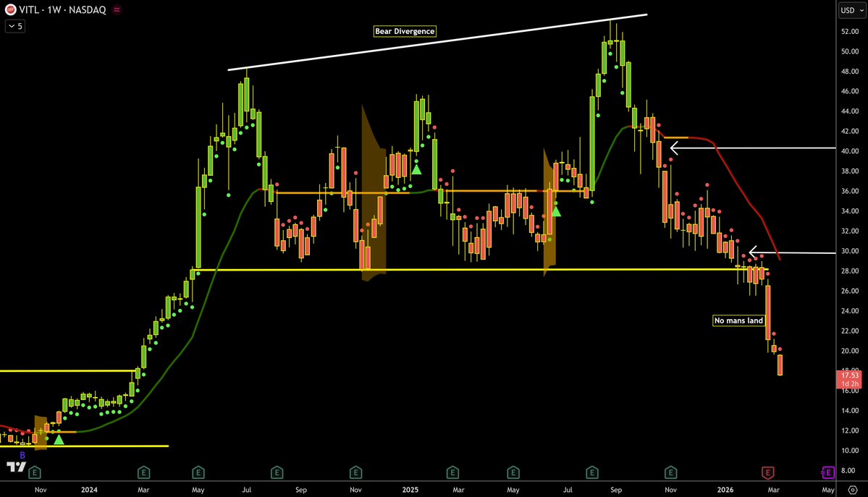Open the earnings marker below Mar 2024 candles
Screen dimensions: 868x497
pyautogui.click(x=143, y=472)
